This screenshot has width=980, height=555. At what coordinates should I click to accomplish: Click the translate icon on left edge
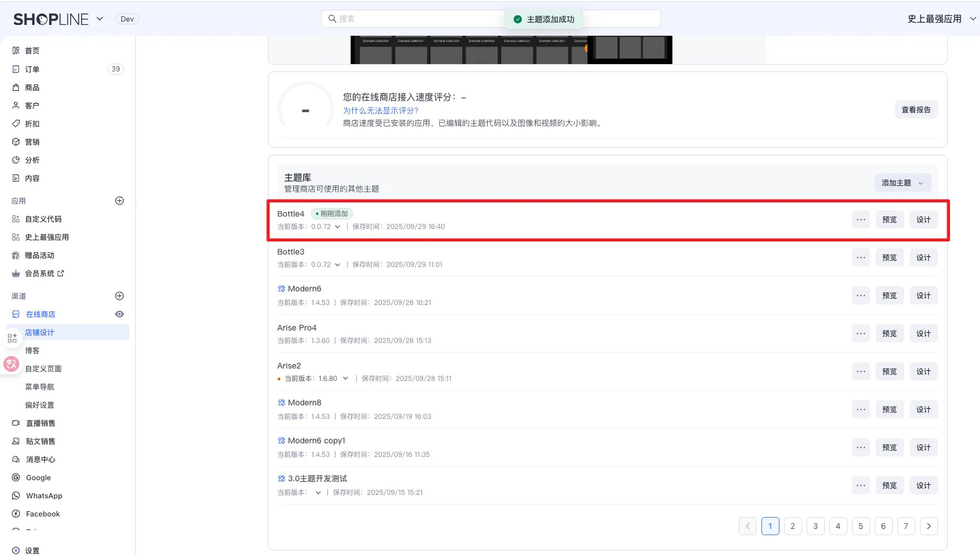(x=11, y=364)
